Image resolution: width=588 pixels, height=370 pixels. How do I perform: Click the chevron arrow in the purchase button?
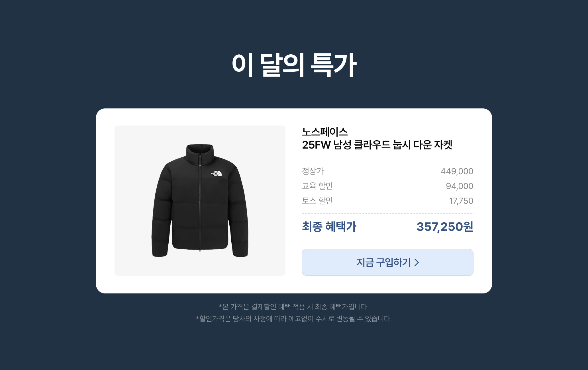point(416,262)
